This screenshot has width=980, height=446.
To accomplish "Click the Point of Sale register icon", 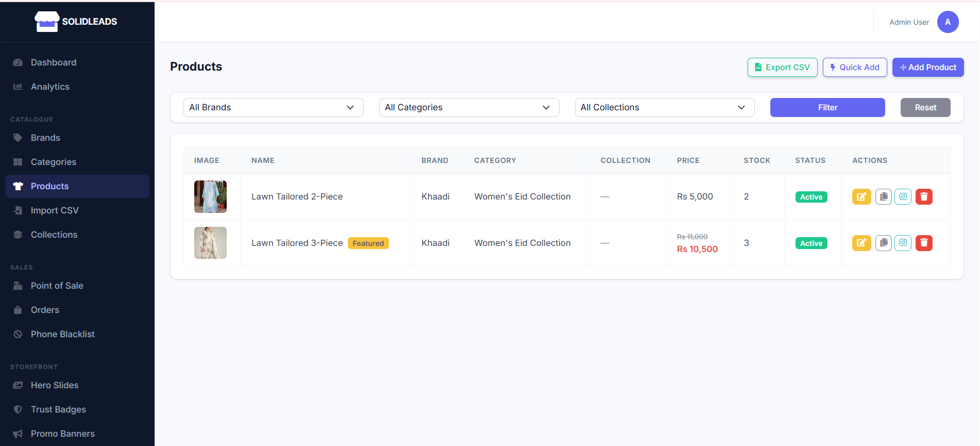I will pyautogui.click(x=18, y=286).
